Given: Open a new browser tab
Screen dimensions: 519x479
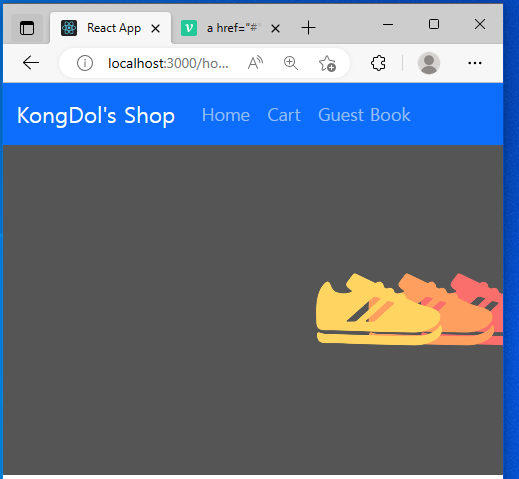Looking at the screenshot, I should pos(308,28).
